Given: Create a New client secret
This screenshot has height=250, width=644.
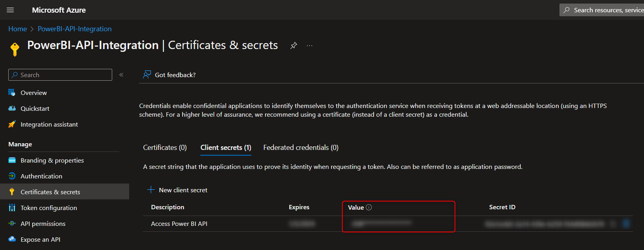Looking at the screenshot, I should [177, 189].
